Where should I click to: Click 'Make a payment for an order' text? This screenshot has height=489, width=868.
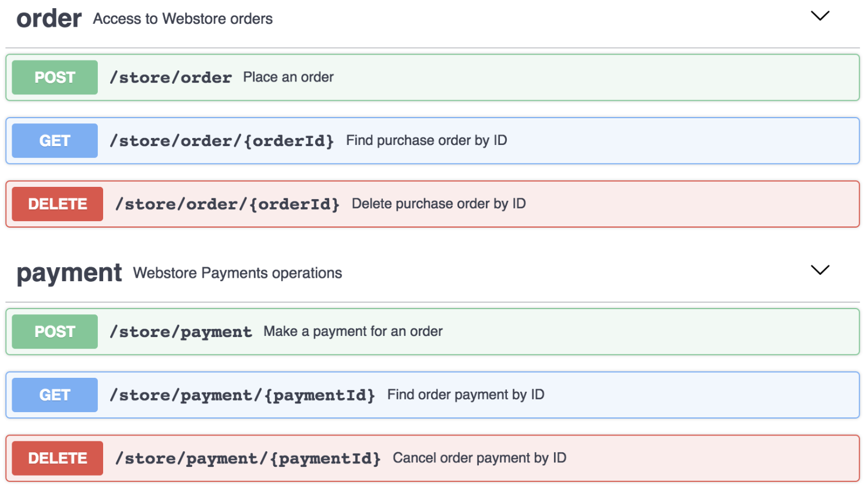tap(353, 332)
